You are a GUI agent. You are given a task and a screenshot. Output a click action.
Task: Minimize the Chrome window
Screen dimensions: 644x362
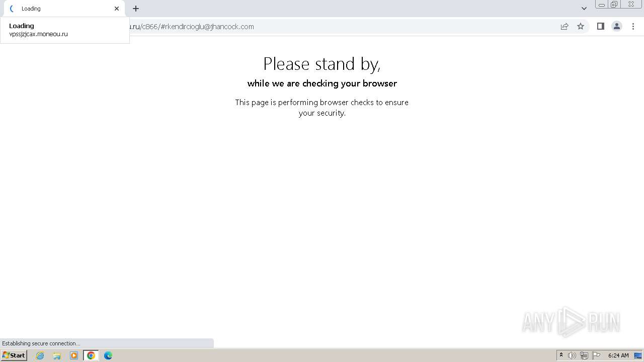pyautogui.click(x=601, y=5)
